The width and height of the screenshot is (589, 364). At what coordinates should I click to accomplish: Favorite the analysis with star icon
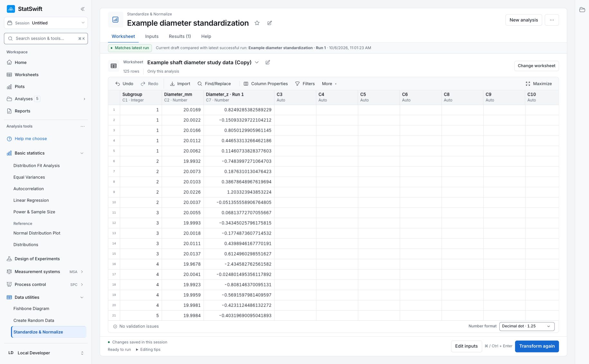click(x=257, y=23)
